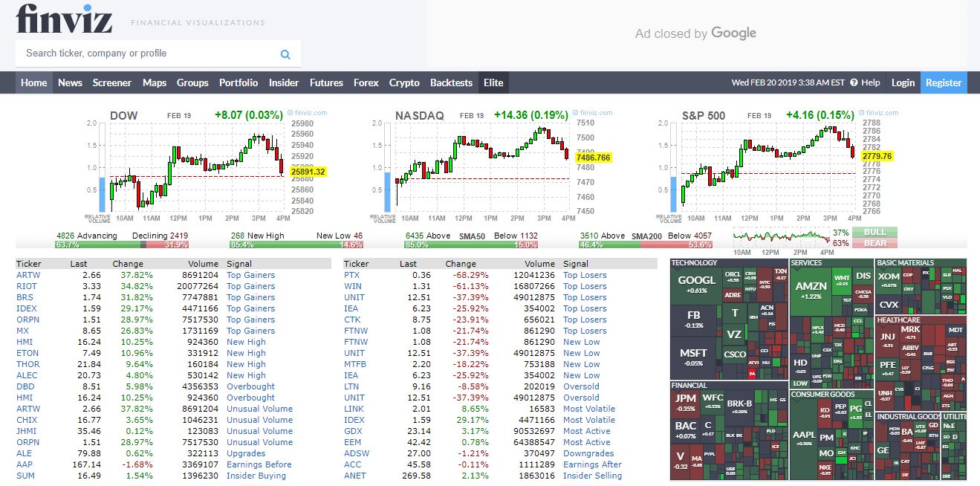Open the Forex menu item
This screenshot has height=486, width=980.
[366, 82]
